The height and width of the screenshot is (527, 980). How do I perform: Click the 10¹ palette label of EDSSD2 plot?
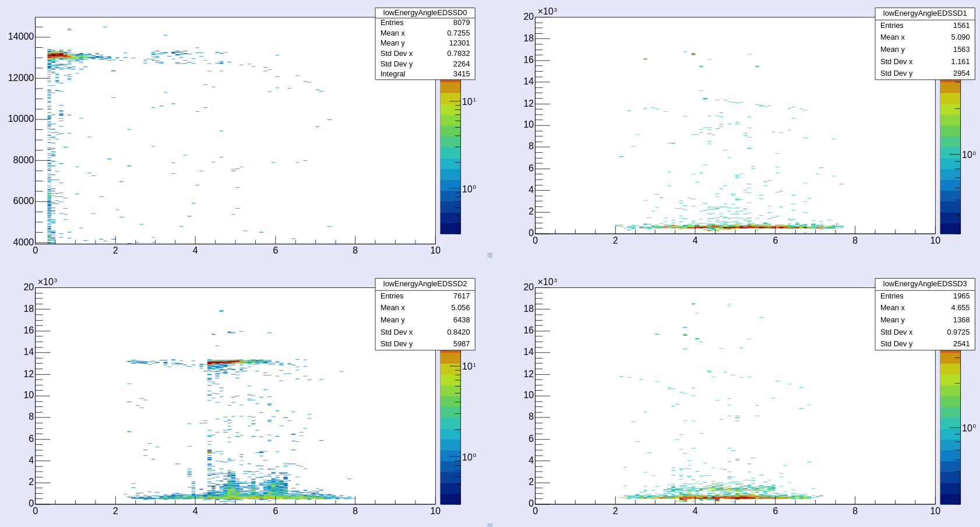pos(469,367)
